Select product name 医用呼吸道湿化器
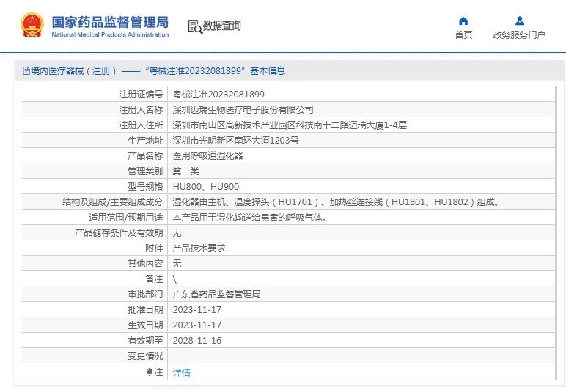566x392 pixels. click(x=208, y=156)
